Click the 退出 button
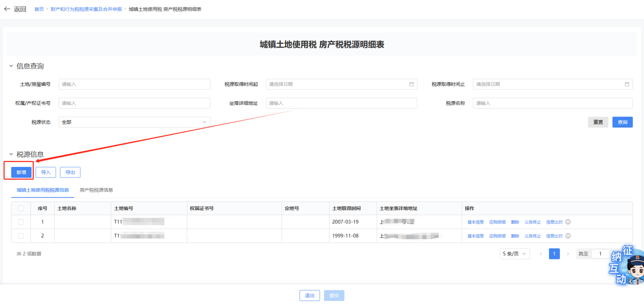The width and height of the screenshot is (644, 305). coord(310,295)
